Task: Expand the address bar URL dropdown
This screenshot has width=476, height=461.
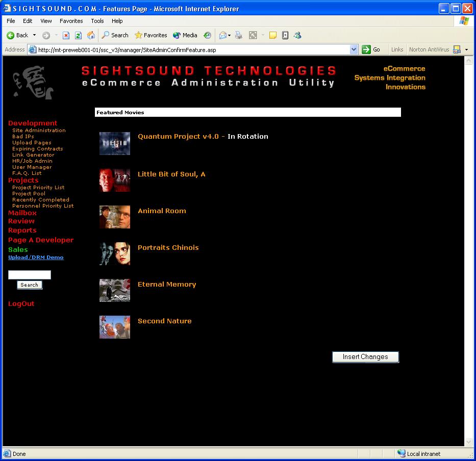Action: (x=354, y=49)
